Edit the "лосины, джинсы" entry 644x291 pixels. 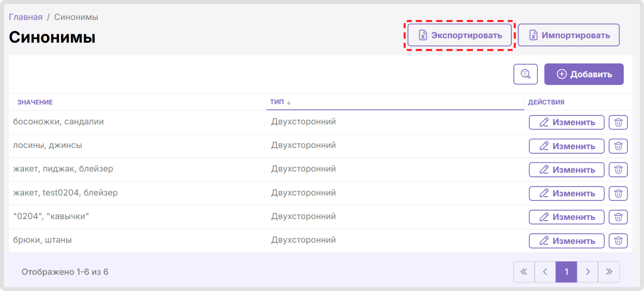[x=567, y=146]
